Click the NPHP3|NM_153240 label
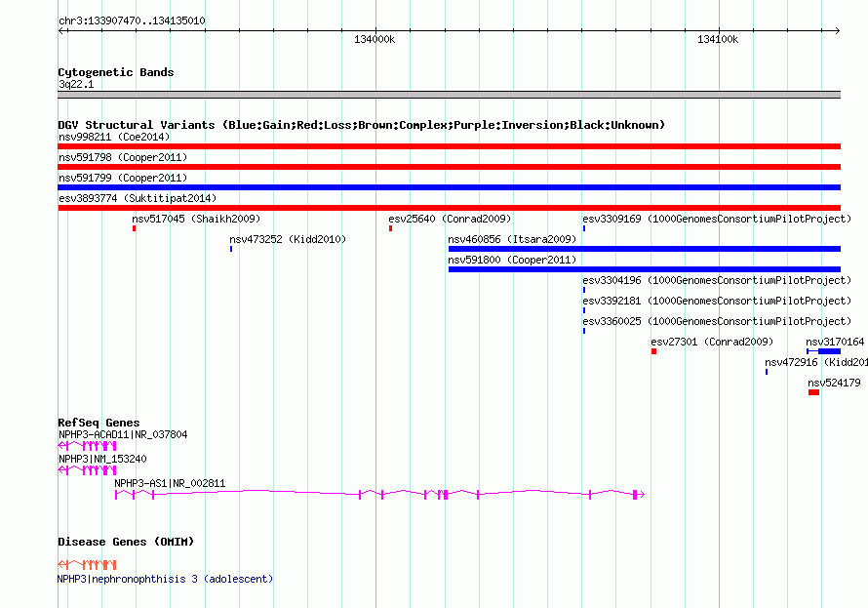 pyautogui.click(x=102, y=460)
